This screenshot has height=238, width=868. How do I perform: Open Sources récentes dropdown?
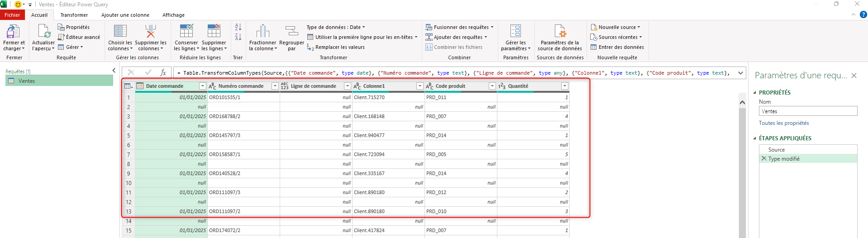(616, 37)
